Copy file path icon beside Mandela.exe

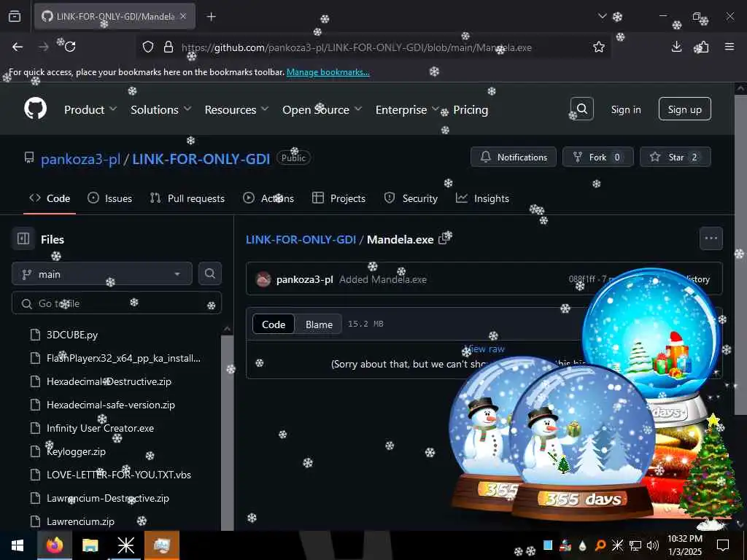[444, 239]
